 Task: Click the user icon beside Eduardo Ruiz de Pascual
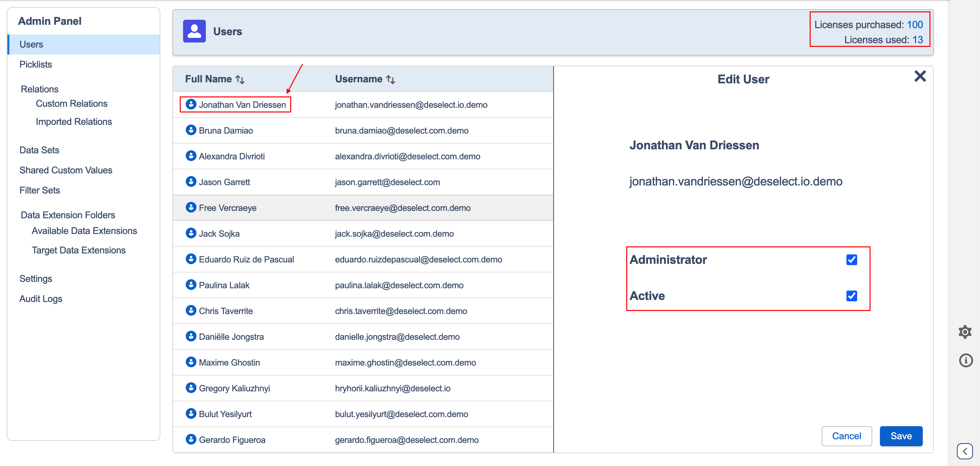[x=190, y=259]
